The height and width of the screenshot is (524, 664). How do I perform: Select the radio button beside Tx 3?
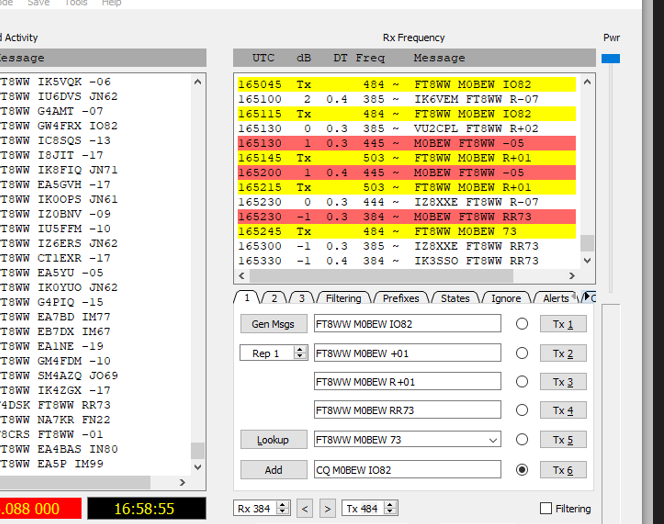click(x=522, y=382)
